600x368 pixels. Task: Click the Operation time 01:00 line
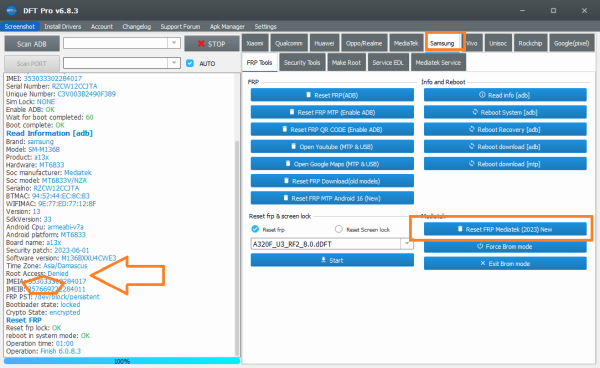tap(40, 343)
